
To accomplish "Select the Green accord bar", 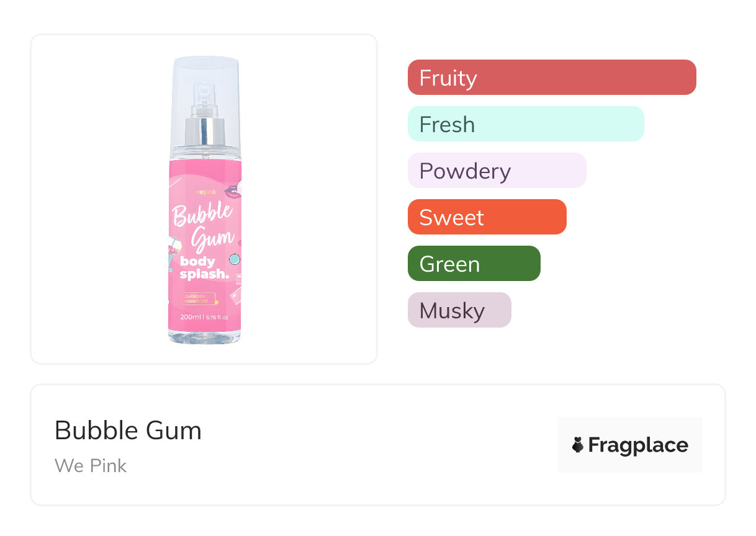I will (x=474, y=264).
